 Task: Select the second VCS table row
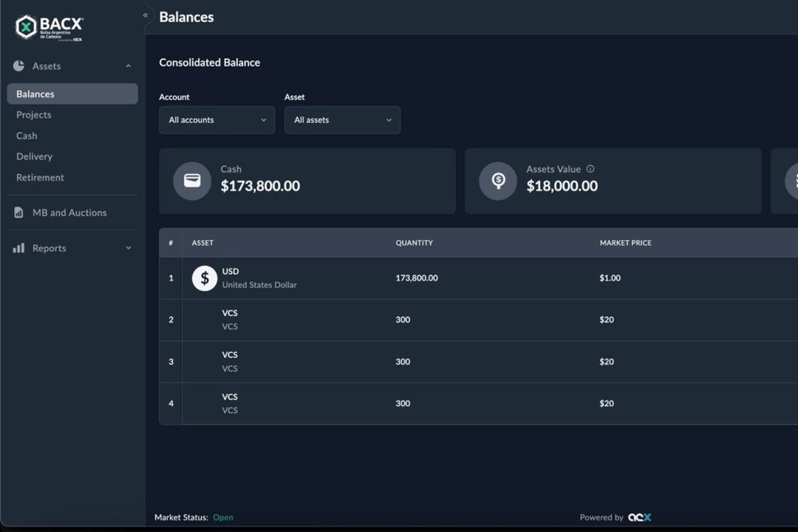(468, 361)
